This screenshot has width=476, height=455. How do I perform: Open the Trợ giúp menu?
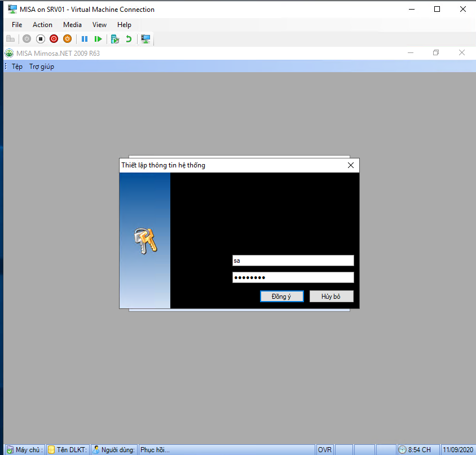[42, 67]
